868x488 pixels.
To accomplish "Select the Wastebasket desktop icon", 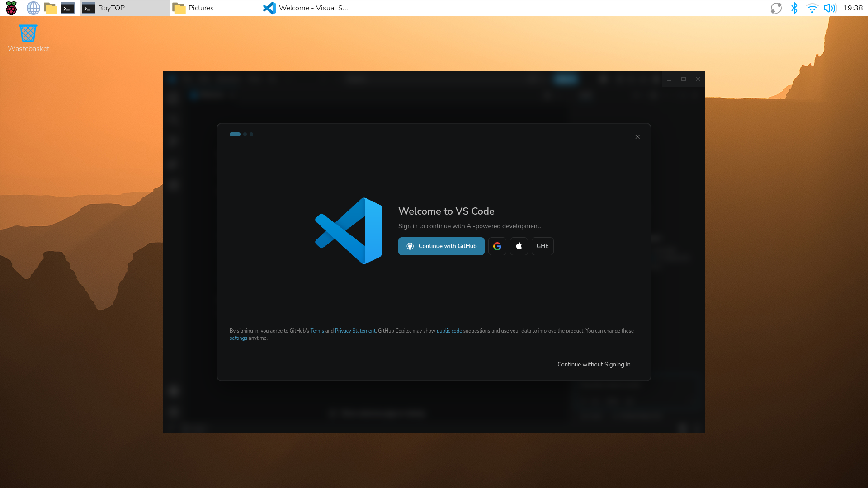I will click(x=28, y=38).
